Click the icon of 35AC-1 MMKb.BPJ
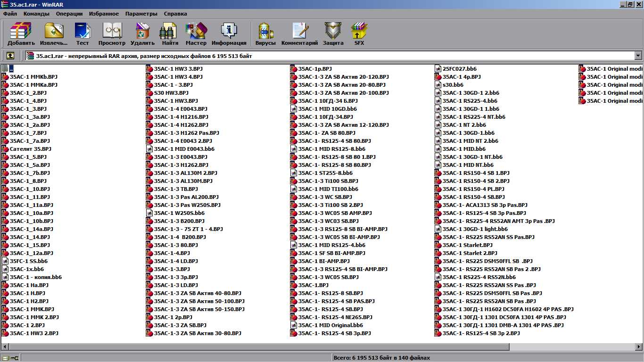The height and width of the screenshot is (362, 644). (5, 76)
